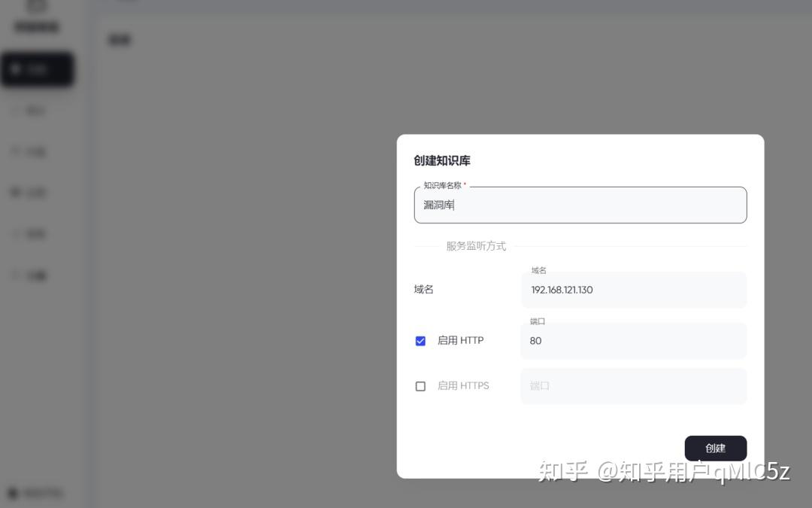Viewport: 812px width, 508px height.
Task: Click the blurred page heading behind the dialog
Action: 120,40
